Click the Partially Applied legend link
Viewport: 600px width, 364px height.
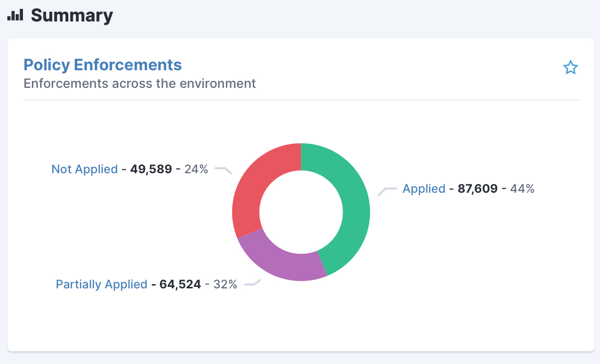click(102, 284)
